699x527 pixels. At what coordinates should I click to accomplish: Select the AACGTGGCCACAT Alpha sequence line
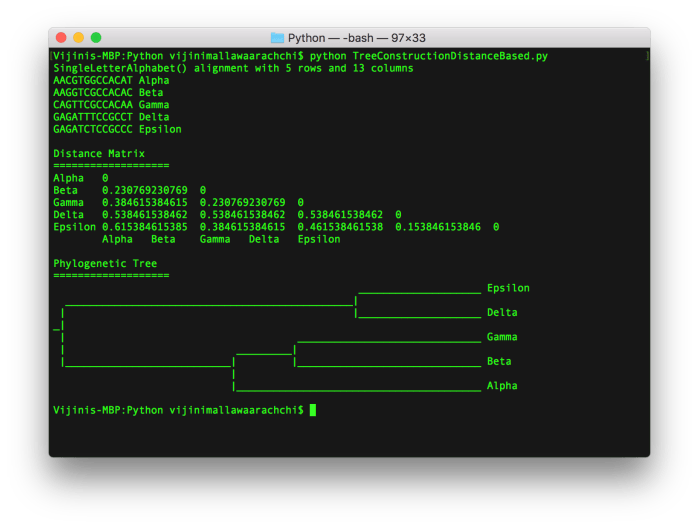[x=111, y=80]
